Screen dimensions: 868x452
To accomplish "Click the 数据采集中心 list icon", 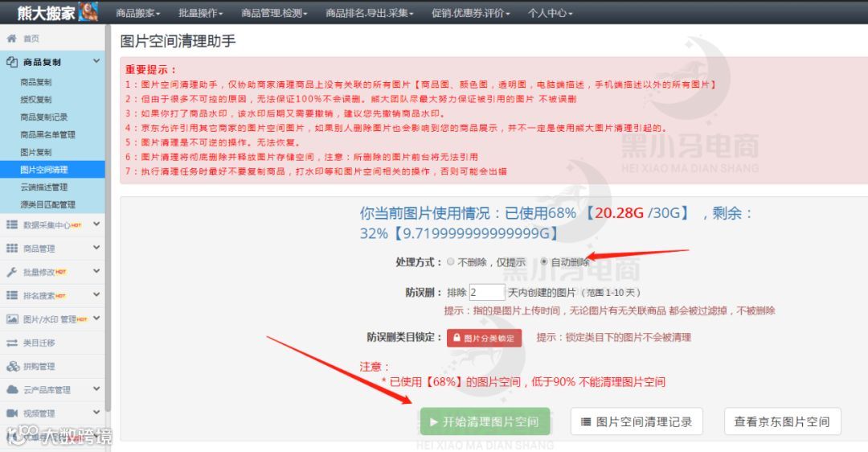I will pos(11,224).
